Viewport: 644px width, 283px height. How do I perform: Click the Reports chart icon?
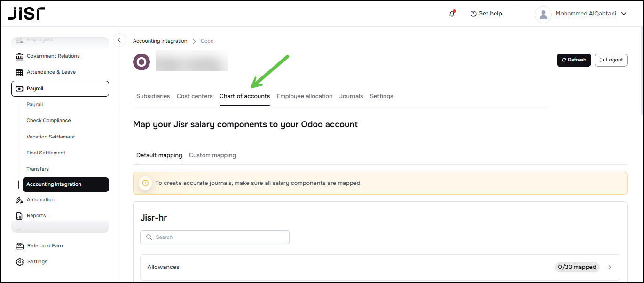[x=19, y=216]
